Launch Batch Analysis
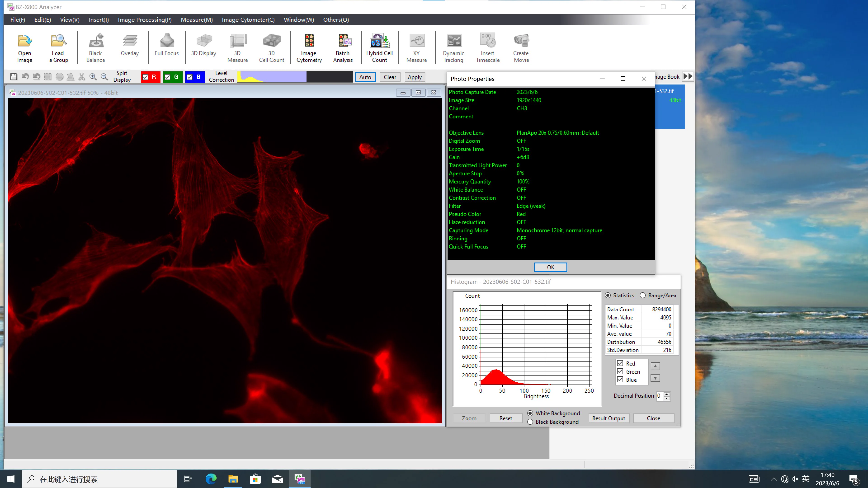 [343, 48]
